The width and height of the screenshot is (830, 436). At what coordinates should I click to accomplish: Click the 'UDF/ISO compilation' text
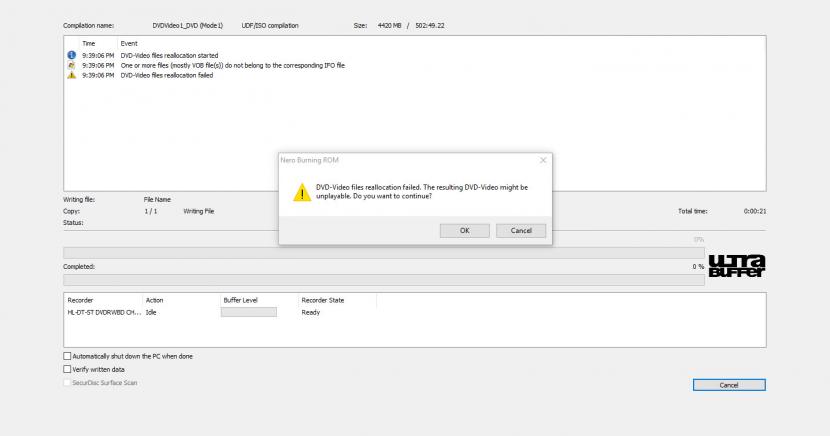coord(270,25)
